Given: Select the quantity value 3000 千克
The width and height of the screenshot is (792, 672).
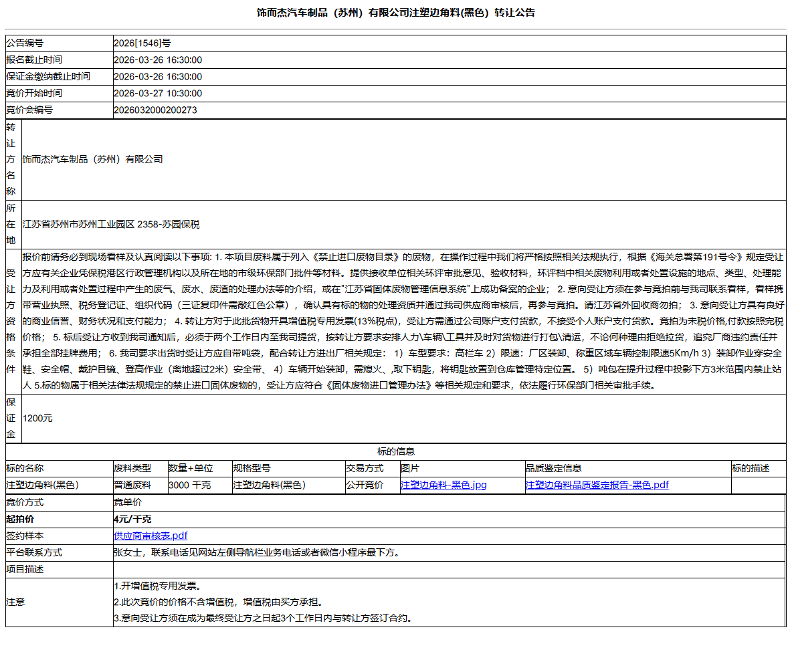Looking at the screenshot, I should [x=184, y=485].
